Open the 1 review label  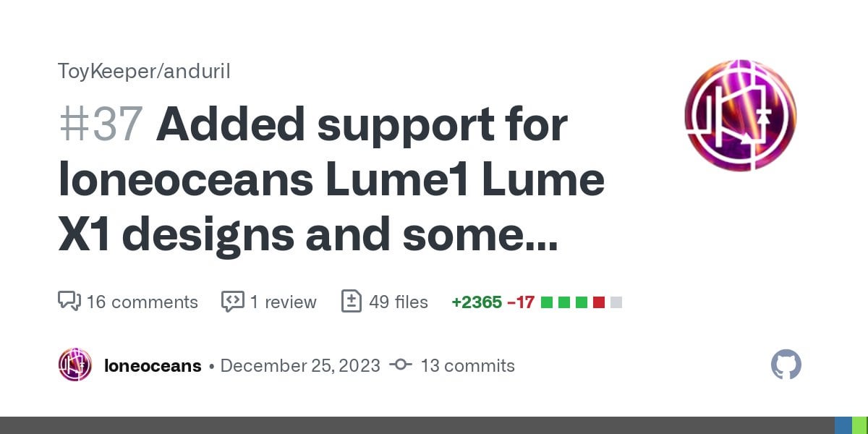tap(283, 302)
